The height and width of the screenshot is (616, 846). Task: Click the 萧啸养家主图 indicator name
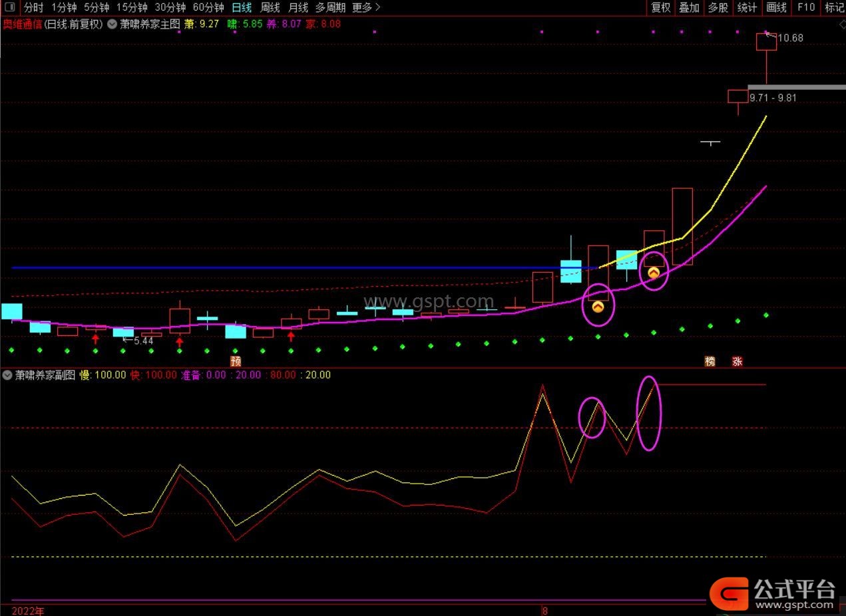click(150, 24)
